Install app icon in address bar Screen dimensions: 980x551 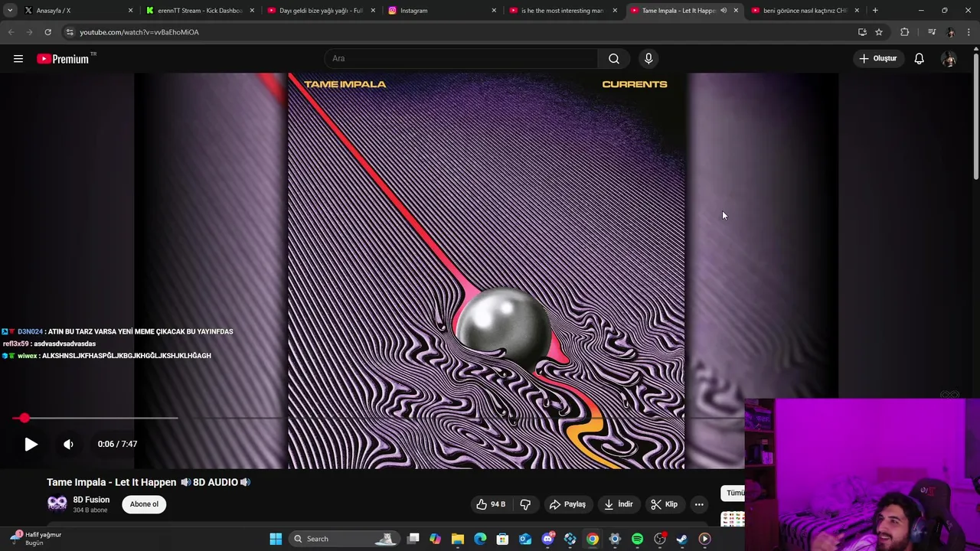click(x=862, y=32)
